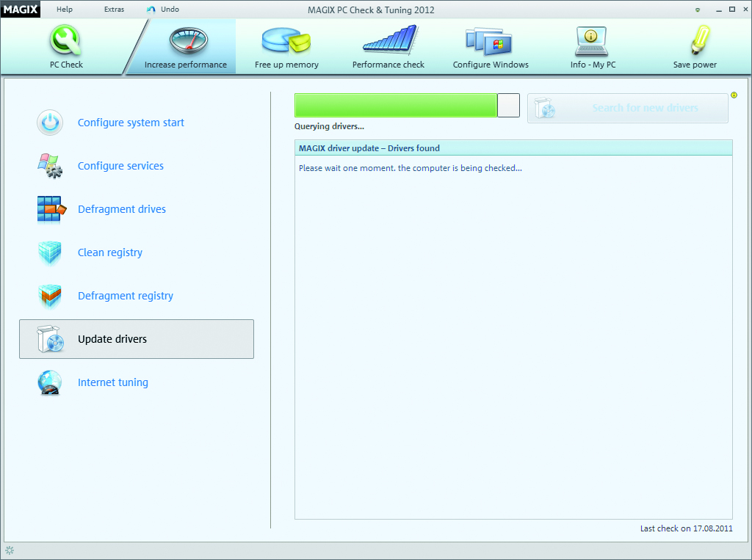The width and height of the screenshot is (752, 560).
Task: Click the Info - My PC tab label
Action: [593, 65]
